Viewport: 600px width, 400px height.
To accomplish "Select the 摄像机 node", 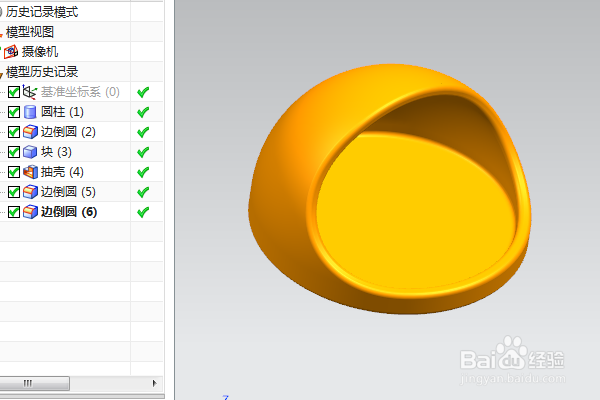I will pos(40,52).
